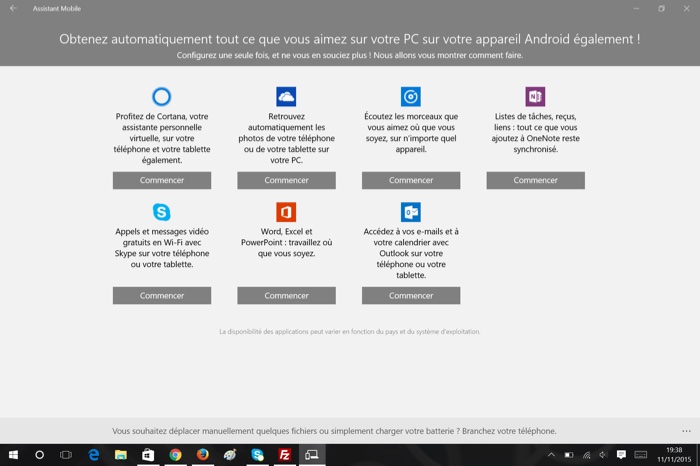Viewport: 700px width, 466px height.
Task: Minimize the Assistant Mobile window
Action: 636,8
